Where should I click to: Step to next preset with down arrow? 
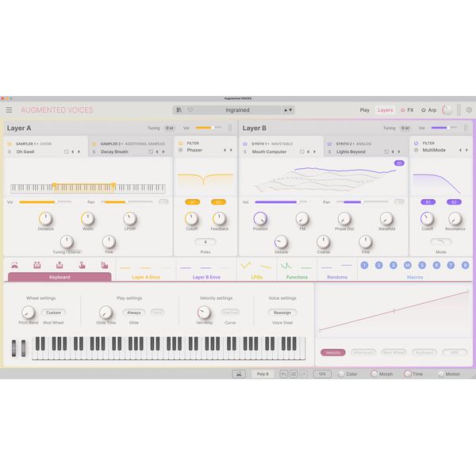290,110
